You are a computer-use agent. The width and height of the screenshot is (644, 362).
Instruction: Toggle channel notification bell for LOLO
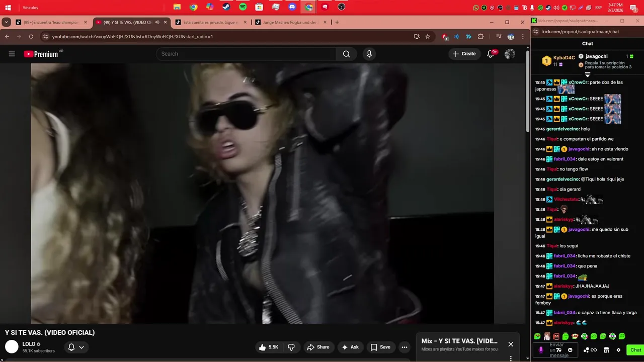click(71, 347)
